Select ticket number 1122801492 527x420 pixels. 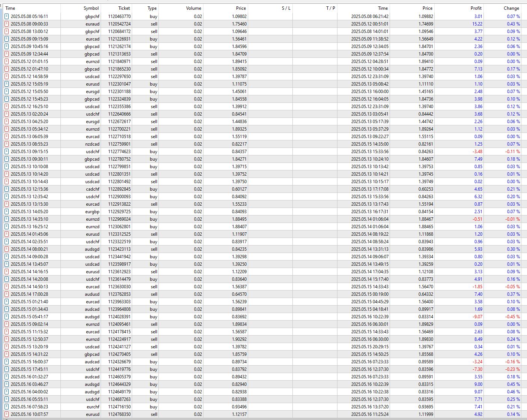119,182
